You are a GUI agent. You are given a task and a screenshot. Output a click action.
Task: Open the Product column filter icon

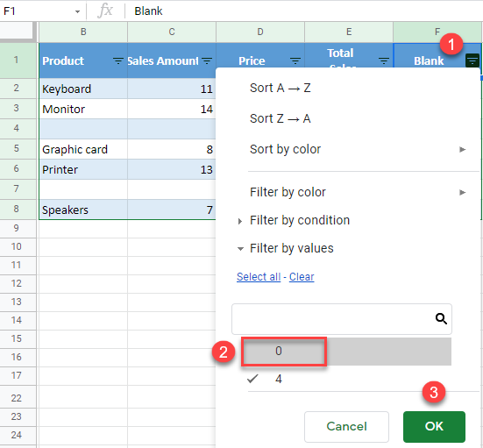(x=118, y=60)
